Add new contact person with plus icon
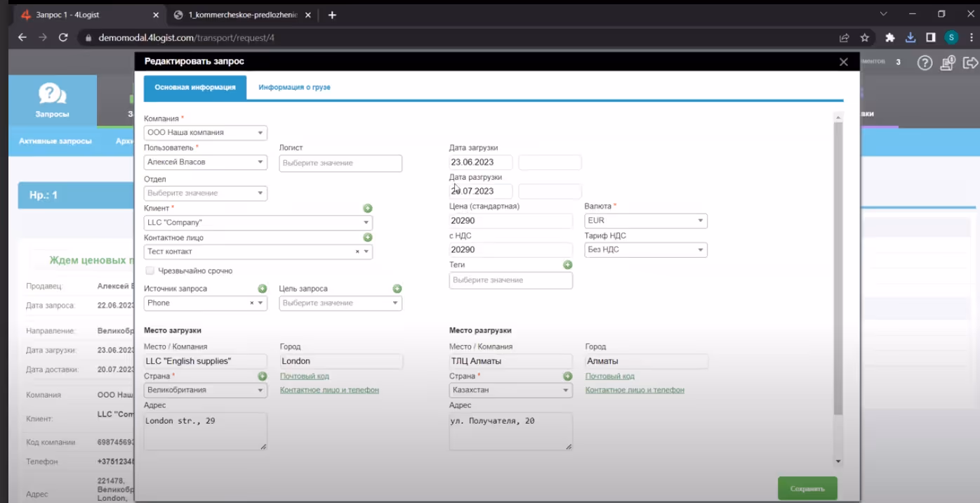This screenshot has width=980, height=503. click(x=367, y=238)
